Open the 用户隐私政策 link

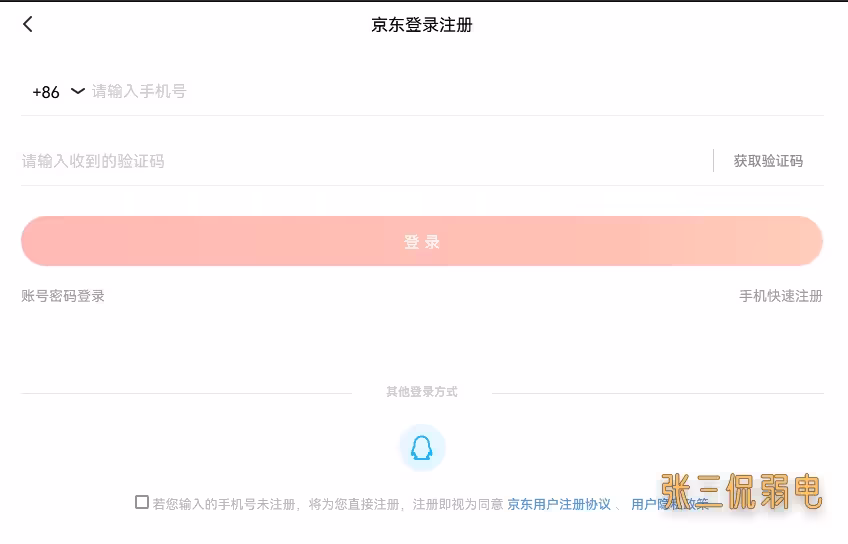click(x=670, y=505)
